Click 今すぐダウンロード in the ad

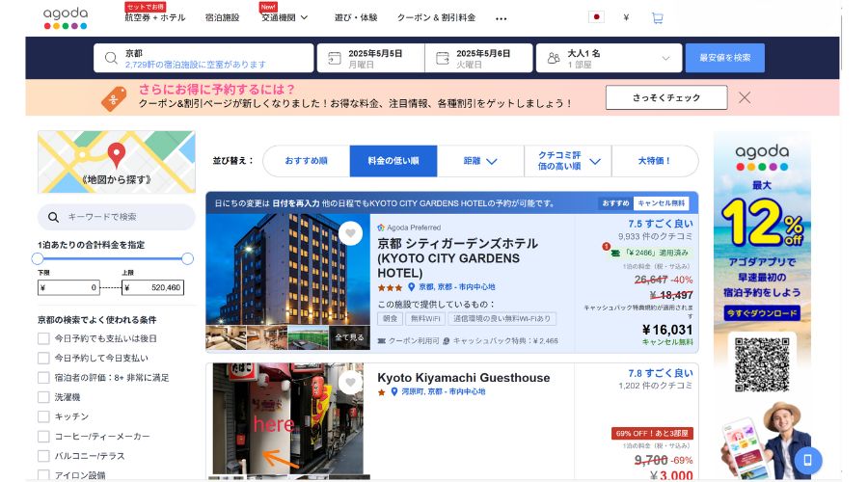coord(762,313)
